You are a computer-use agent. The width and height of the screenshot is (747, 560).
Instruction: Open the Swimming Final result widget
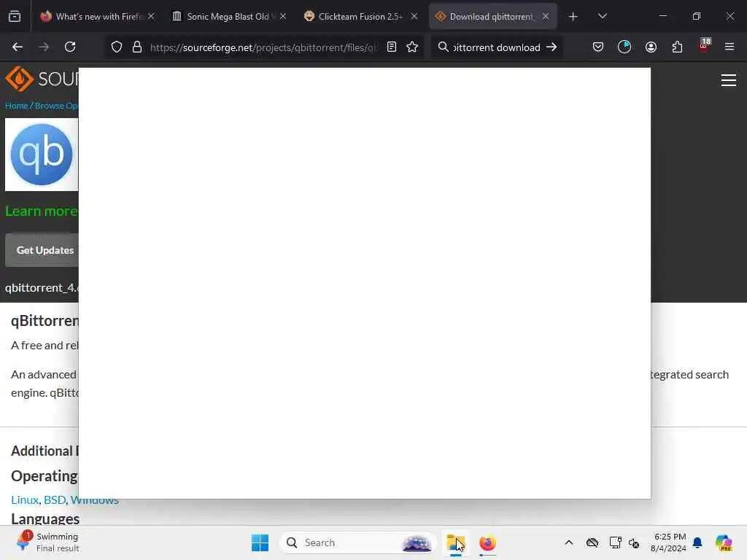tap(47, 542)
